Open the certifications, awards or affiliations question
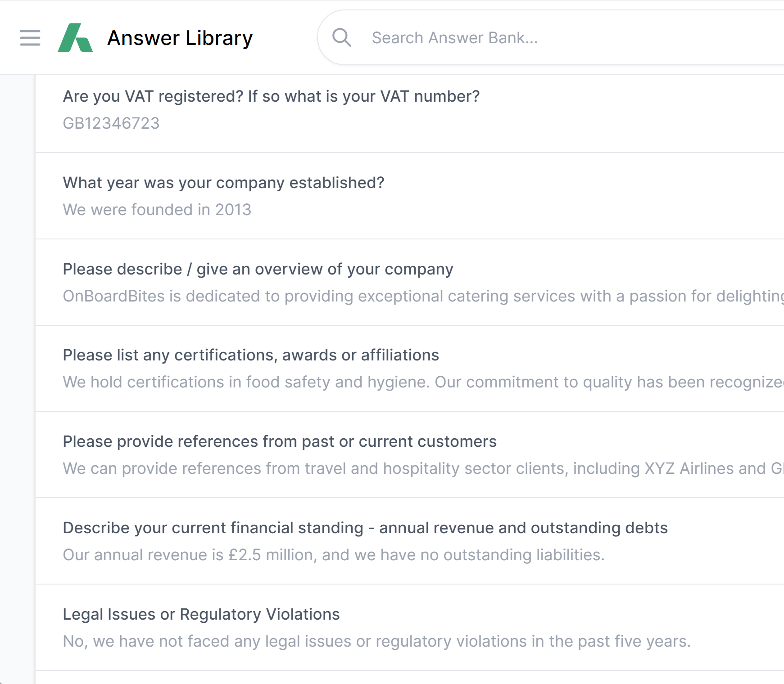The image size is (784, 684). 251,355
